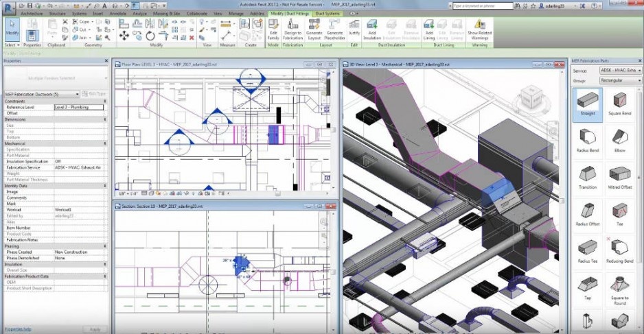Click the Text (A) icon in quick access toolbar
The height and width of the screenshot is (334, 644).
105,6
